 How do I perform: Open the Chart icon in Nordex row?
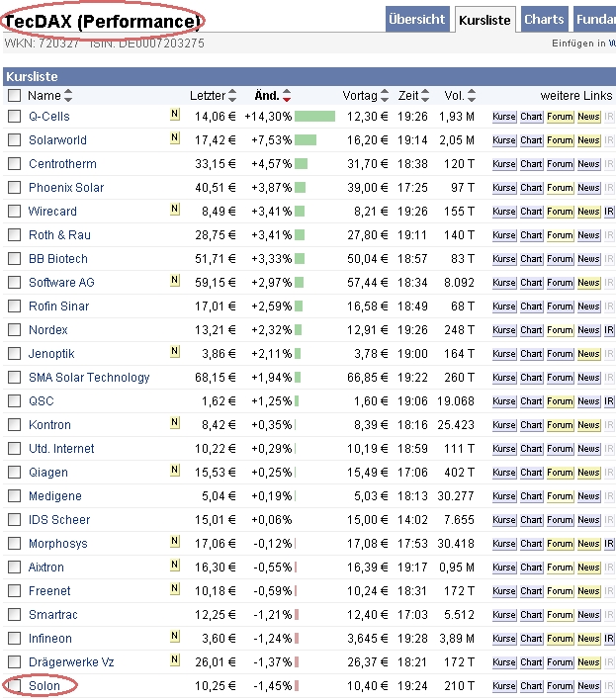coord(532,329)
